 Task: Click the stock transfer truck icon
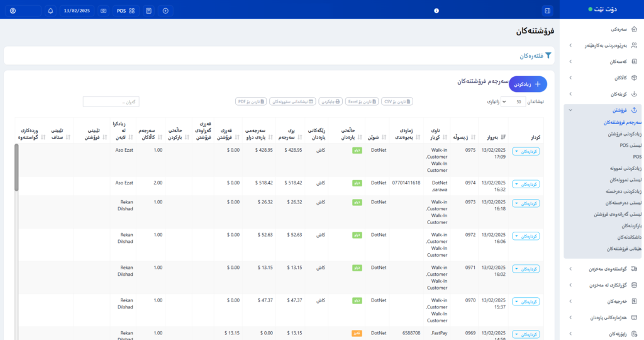634,269
